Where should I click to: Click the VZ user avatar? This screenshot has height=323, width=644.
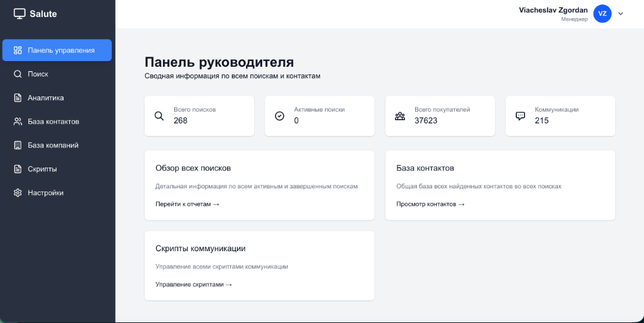(x=602, y=14)
